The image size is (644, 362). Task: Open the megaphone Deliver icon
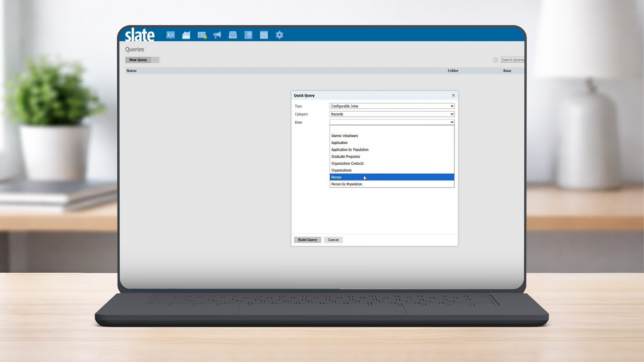point(217,35)
